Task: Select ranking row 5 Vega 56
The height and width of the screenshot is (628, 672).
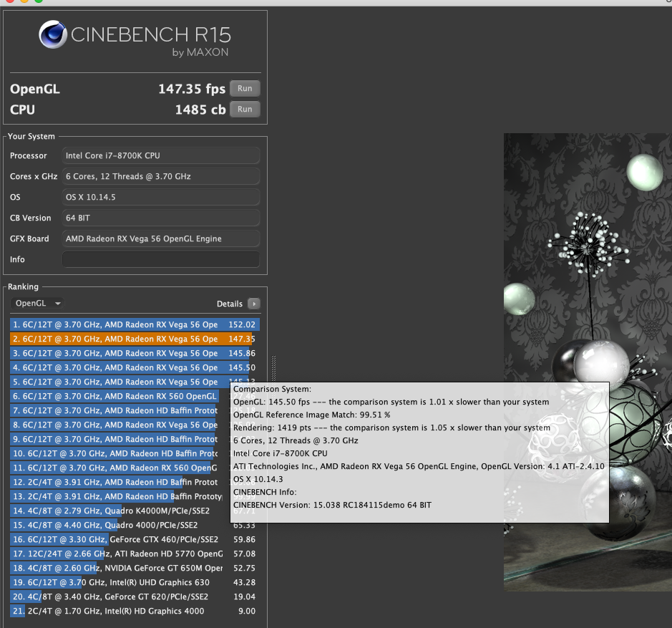Action: 135,382
